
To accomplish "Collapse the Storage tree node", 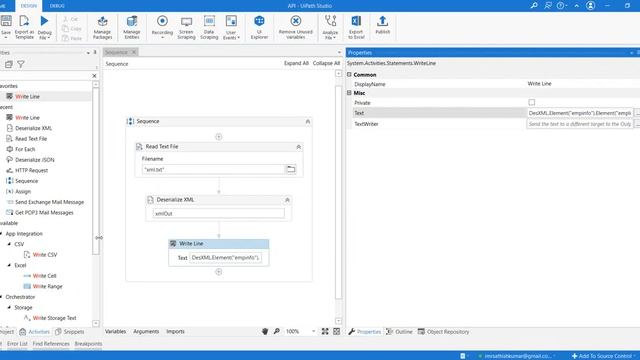I will [x=9, y=307].
